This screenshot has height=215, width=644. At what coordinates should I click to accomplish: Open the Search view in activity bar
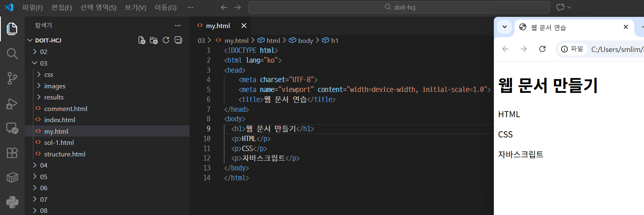(x=12, y=54)
